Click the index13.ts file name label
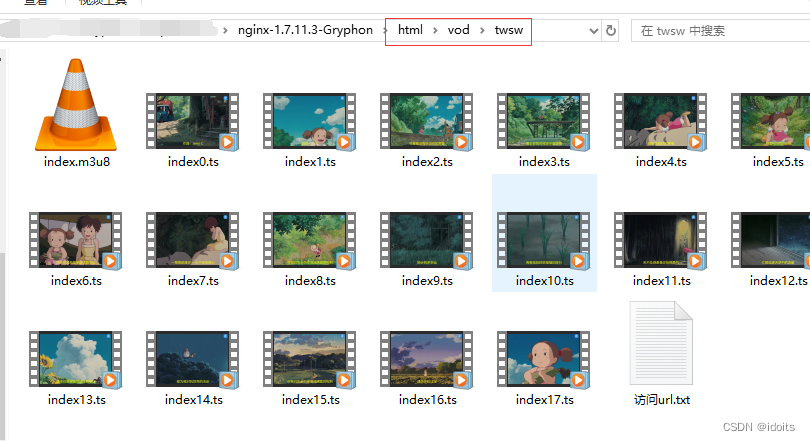Image resolution: width=810 pixels, height=441 pixels. point(76,400)
